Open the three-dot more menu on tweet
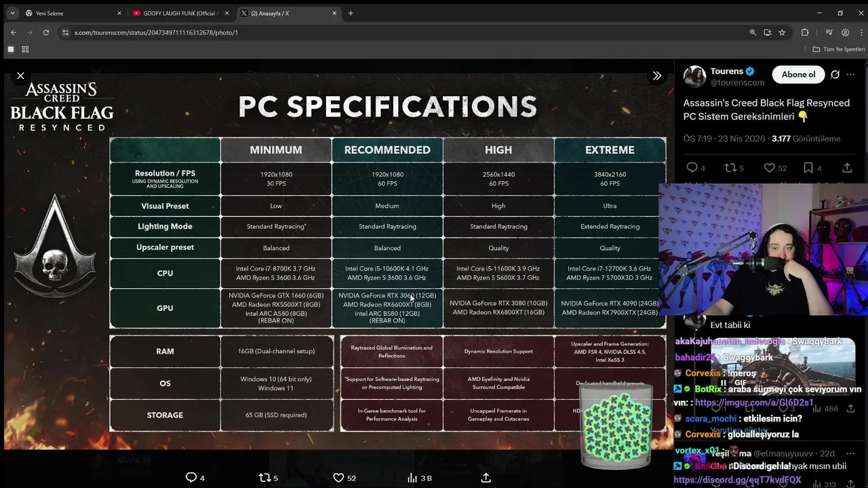The width and height of the screenshot is (868, 488). pyautogui.click(x=851, y=75)
